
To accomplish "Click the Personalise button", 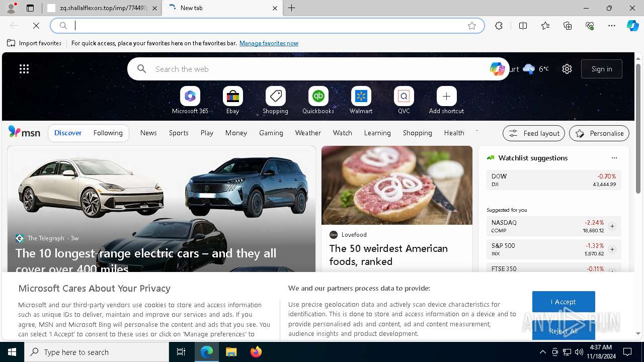I will tap(599, 133).
